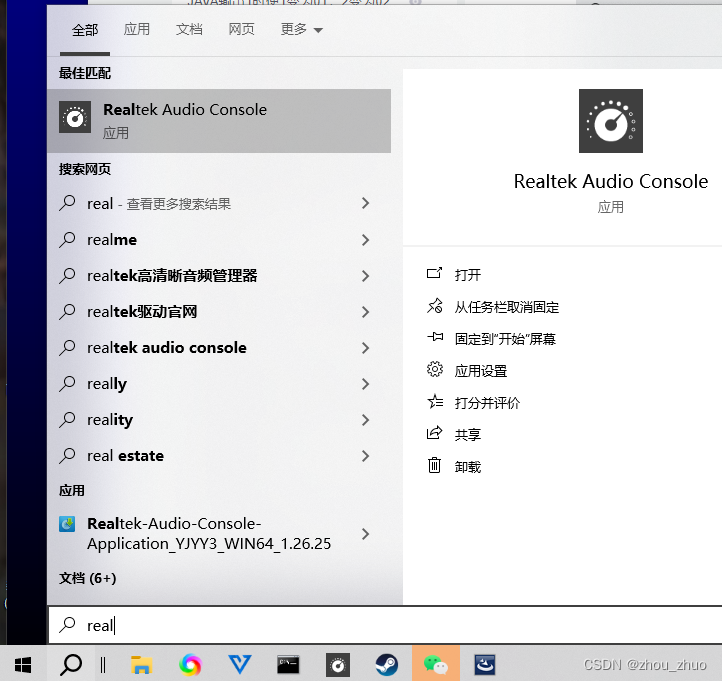Click the pin to Start icon

[x=435, y=338]
